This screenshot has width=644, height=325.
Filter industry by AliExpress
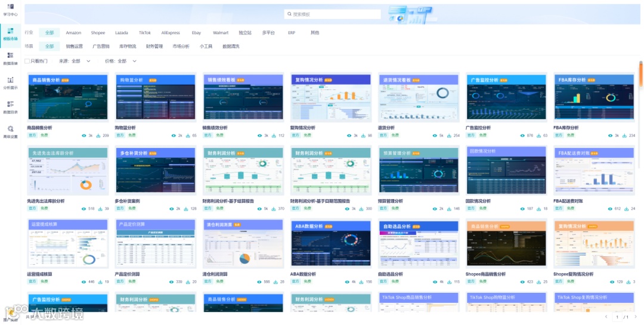point(171,32)
